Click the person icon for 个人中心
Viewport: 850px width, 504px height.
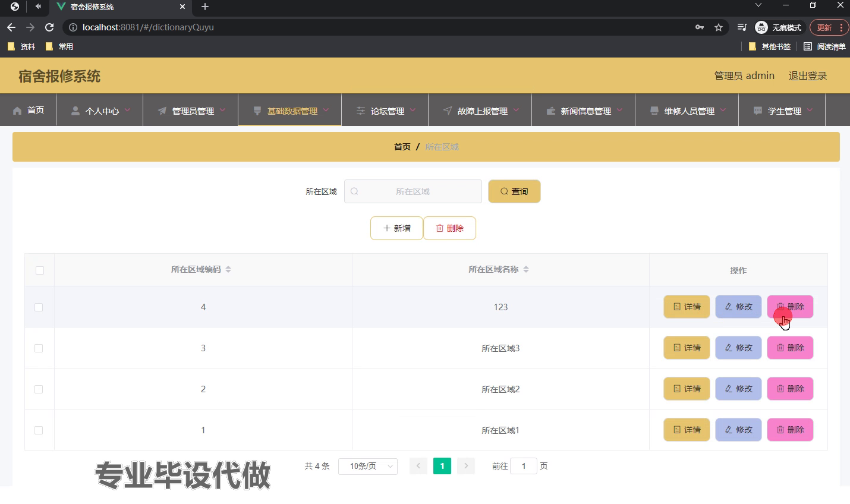[75, 111]
